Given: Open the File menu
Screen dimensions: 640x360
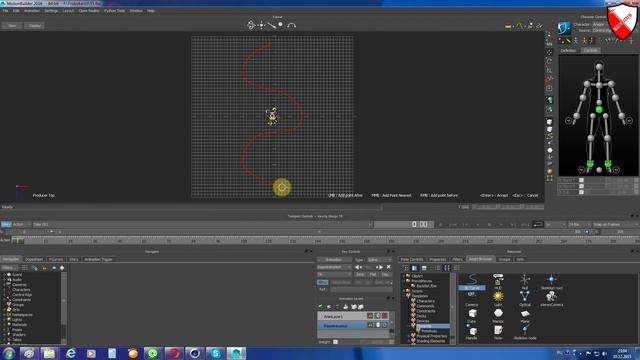Looking at the screenshot, I should pos(5,11).
